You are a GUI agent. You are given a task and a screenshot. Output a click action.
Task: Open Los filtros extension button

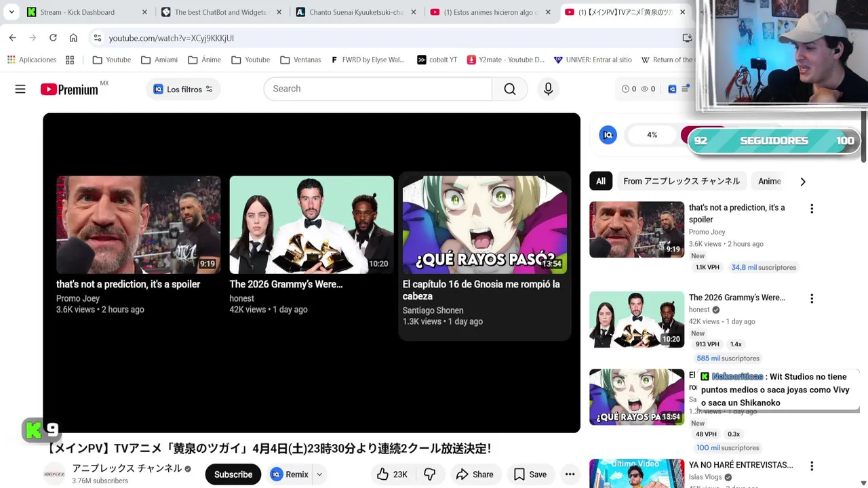coord(183,89)
